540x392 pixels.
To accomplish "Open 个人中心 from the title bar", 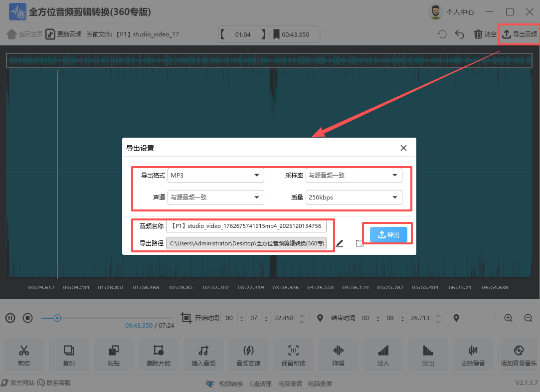I will (460, 11).
